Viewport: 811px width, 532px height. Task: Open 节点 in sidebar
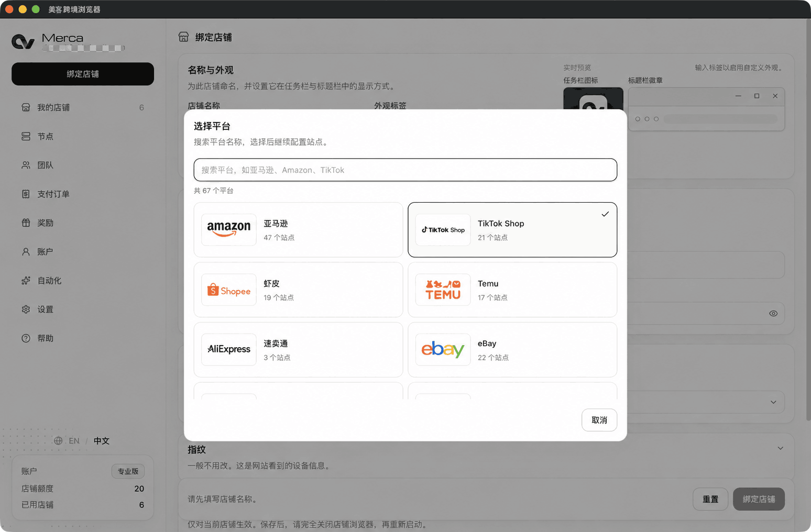pyautogui.click(x=83, y=136)
